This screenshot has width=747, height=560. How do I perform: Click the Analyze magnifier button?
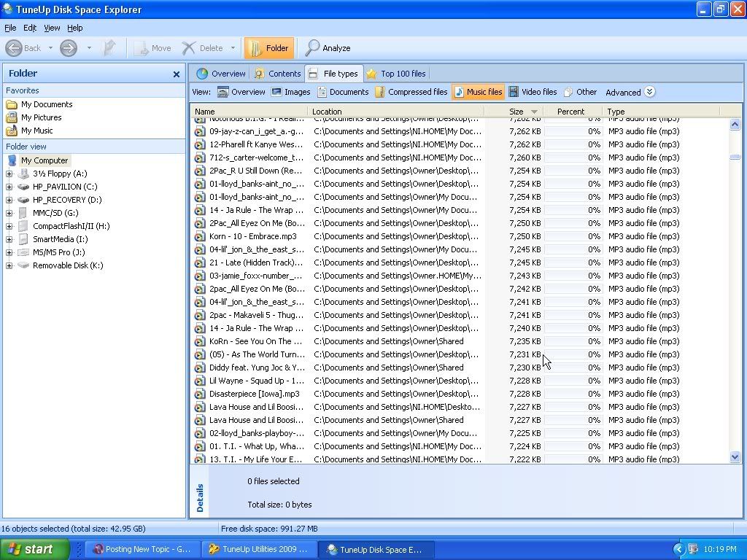tap(328, 48)
